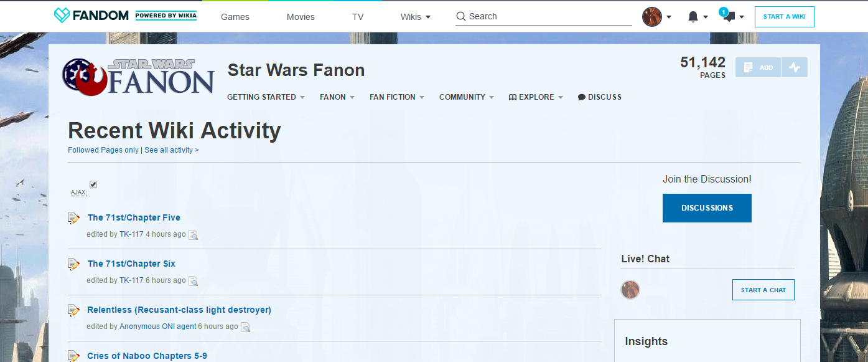Expand the Wikis dropdown

tap(416, 17)
